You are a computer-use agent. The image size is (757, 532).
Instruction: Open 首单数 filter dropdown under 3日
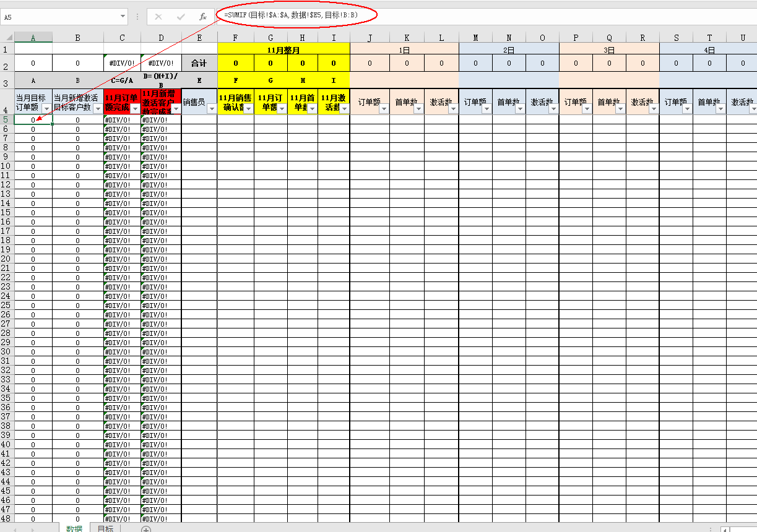(620, 108)
